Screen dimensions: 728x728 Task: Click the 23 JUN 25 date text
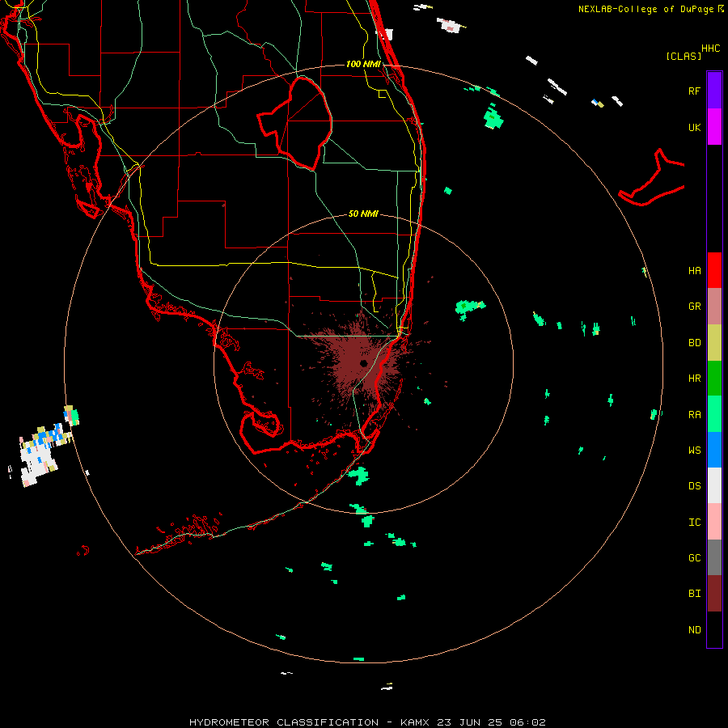pos(470,722)
